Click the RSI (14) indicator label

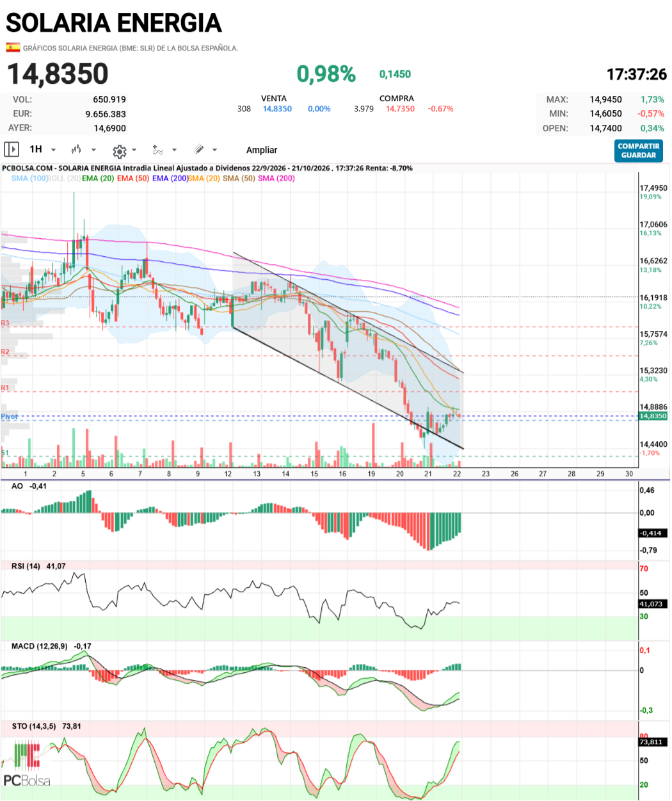coord(26,566)
